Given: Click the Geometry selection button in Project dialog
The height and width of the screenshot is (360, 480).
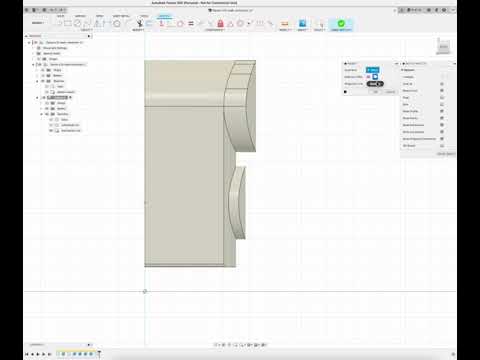Looking at the screenshot, I should click(372, 70).
